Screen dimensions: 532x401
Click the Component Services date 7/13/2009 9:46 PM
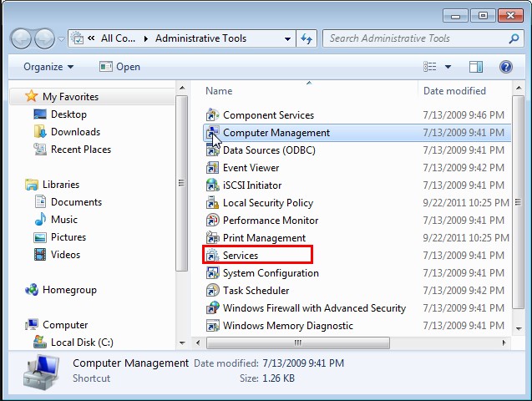click(x=464, y=115)
